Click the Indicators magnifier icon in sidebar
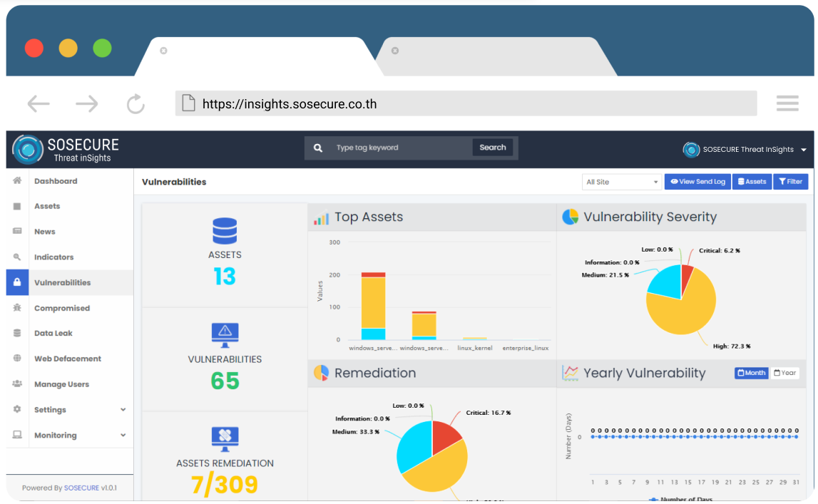The width and height of the screenshot is (818, 504). 17,257
